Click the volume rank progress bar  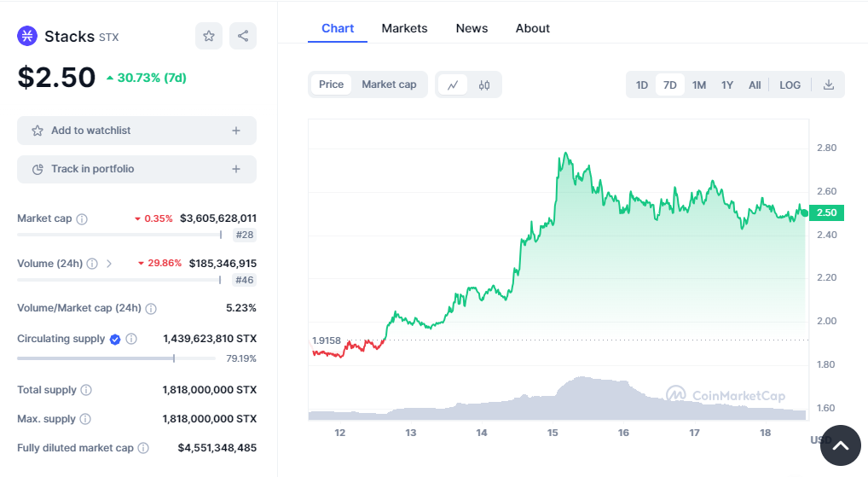119,280
